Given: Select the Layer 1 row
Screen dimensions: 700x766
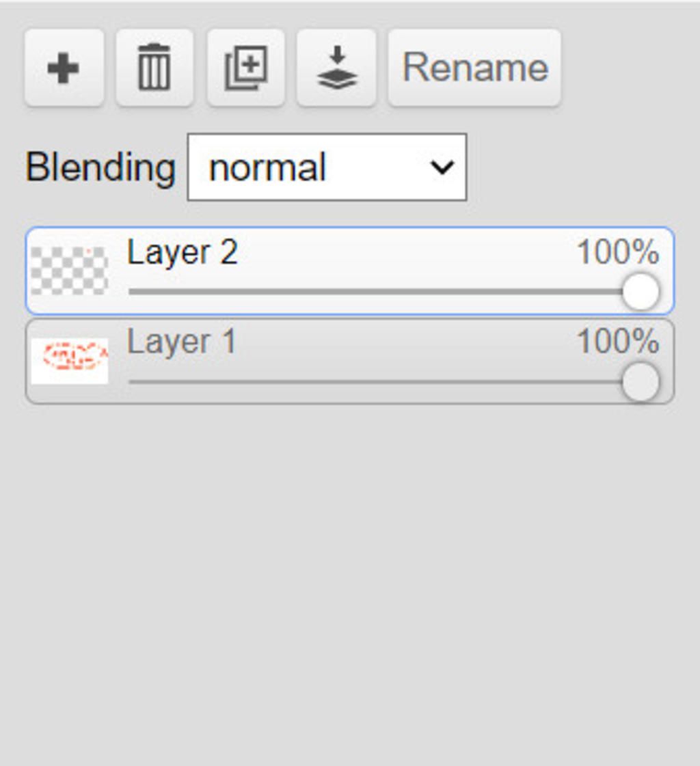Looking at the screenshot, I should tap(350, 361).
